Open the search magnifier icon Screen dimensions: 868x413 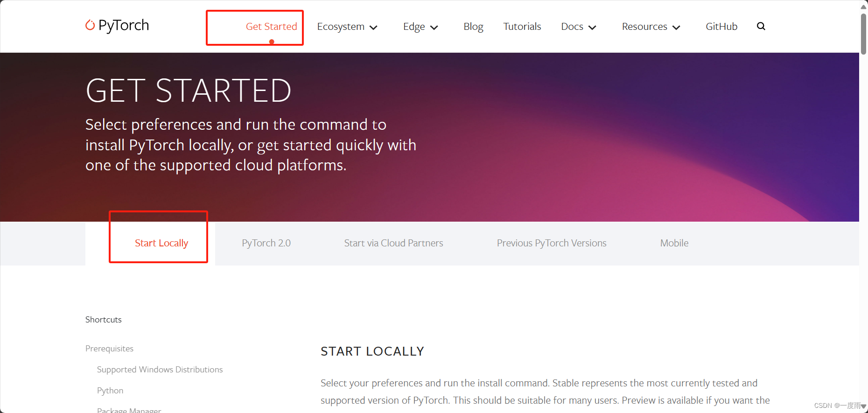coord(761,26)
